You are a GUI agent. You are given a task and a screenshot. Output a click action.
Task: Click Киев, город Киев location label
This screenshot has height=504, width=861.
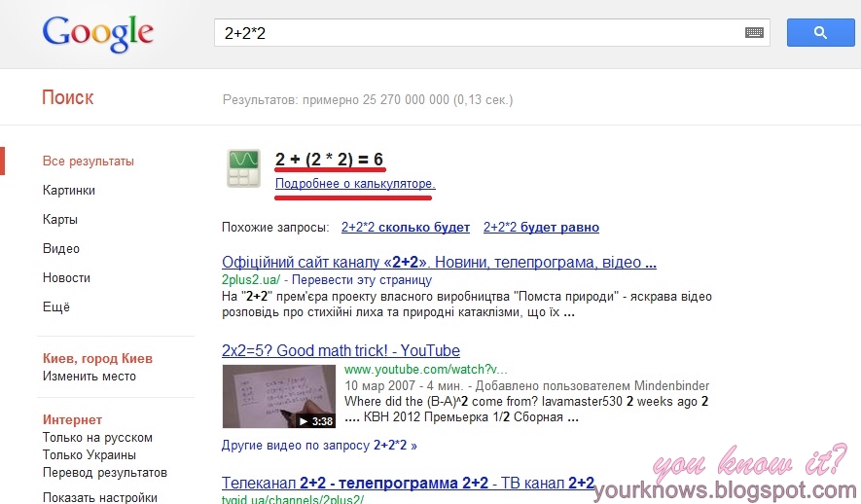[x=97, y=359]
